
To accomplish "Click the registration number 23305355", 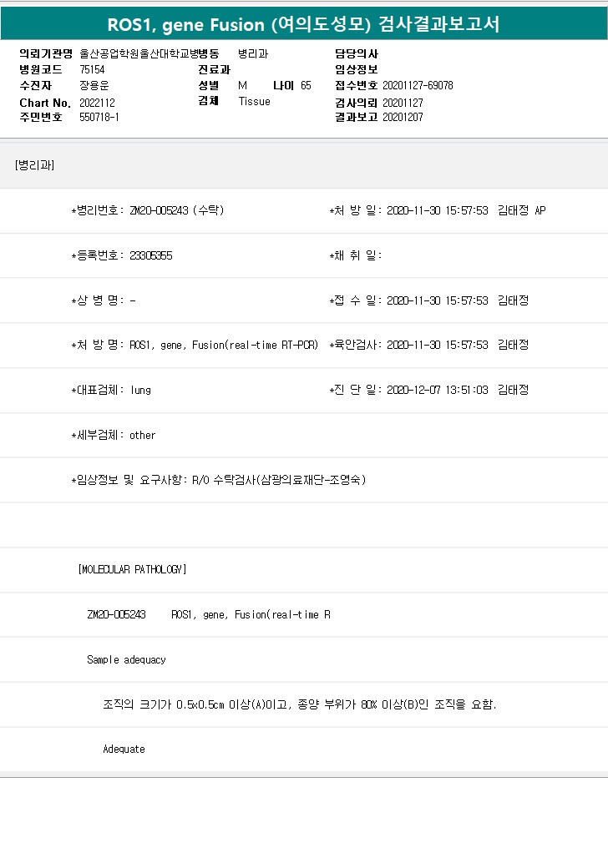I will [x=151, y=255].
